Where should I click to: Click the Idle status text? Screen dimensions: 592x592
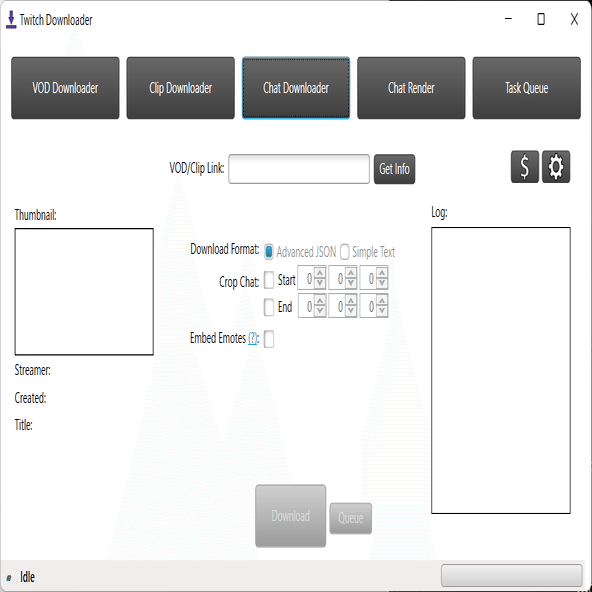[27, 577]
